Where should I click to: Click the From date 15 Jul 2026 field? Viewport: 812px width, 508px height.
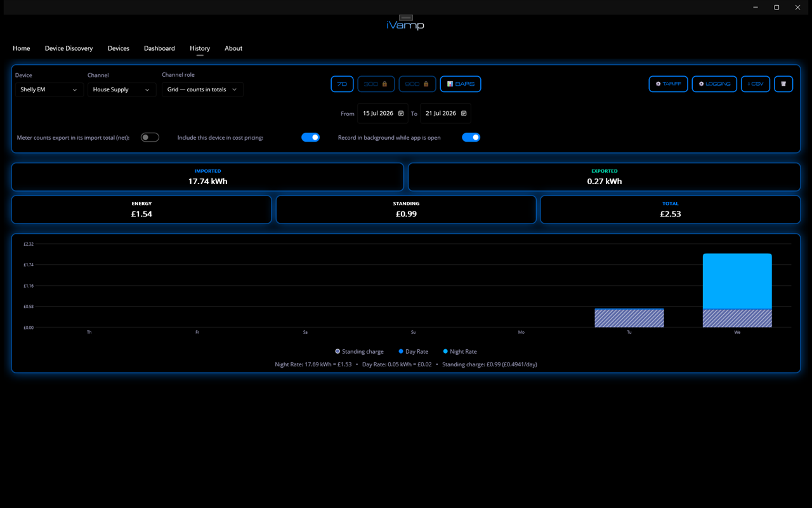coord(383,114)
